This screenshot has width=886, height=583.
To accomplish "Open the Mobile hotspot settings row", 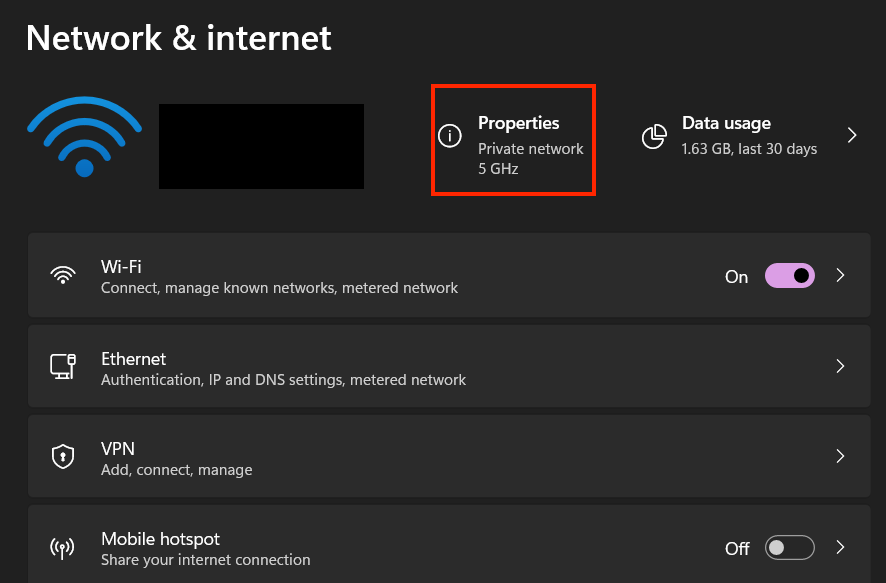I will coord(400,548).
